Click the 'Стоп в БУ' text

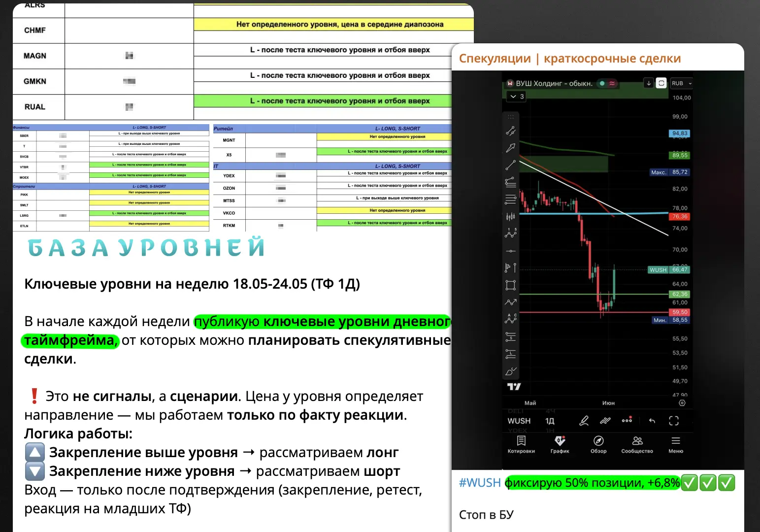pos(486,515)
